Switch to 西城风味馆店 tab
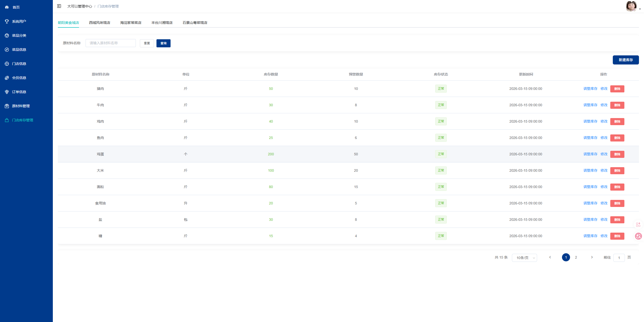The height and width of the screenshot is (322, 644). (x=100, y=23)
